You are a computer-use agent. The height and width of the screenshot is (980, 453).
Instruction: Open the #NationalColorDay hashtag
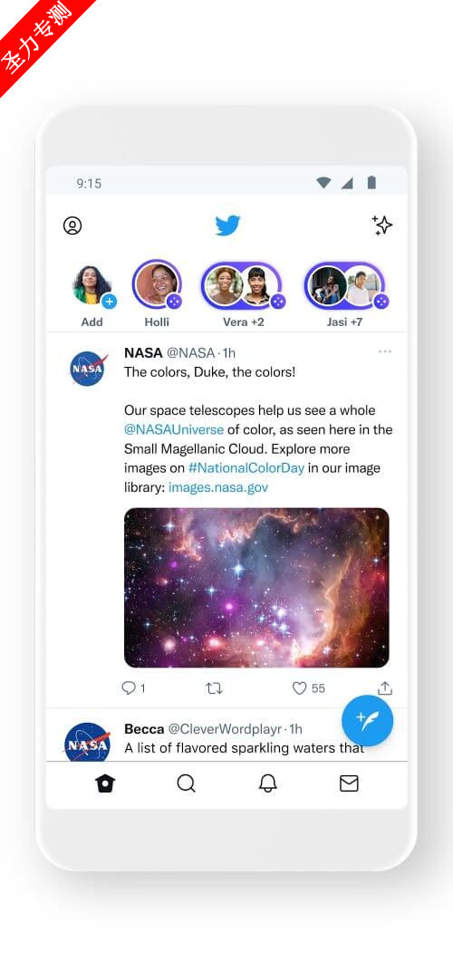pyautogui.click(x=246, y=468)
